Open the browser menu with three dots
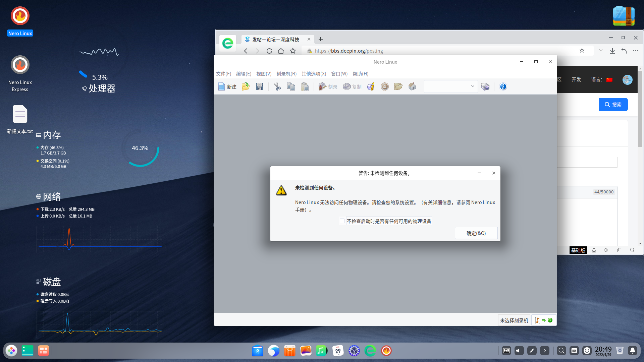644x362 pixels. 636,51
